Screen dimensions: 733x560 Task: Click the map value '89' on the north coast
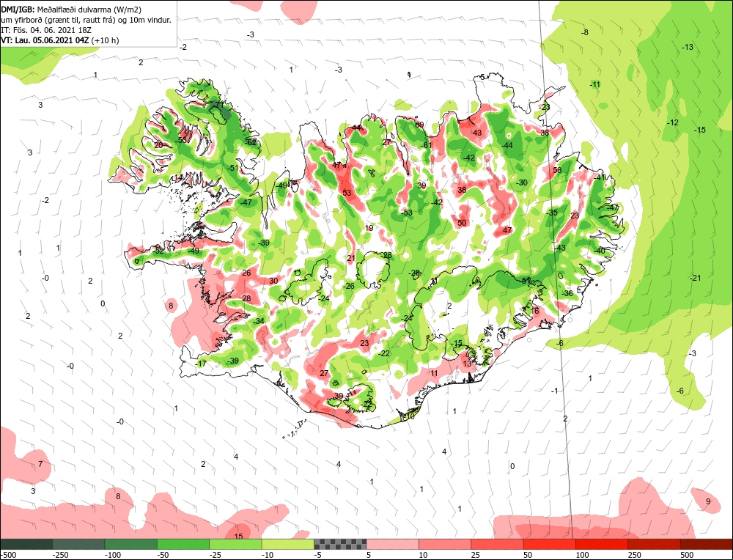(x=419, y=125)
